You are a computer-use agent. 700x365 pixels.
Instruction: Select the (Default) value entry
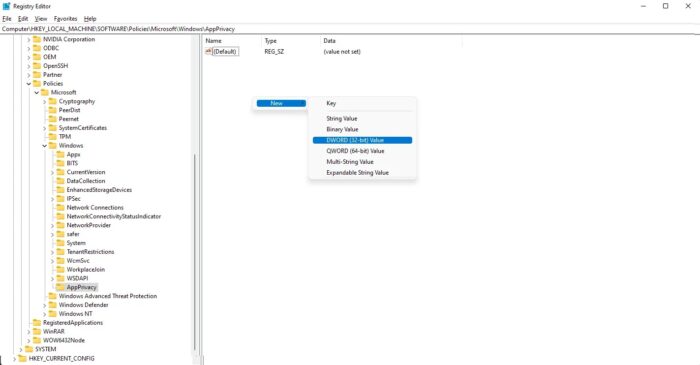tap(225, 51)
